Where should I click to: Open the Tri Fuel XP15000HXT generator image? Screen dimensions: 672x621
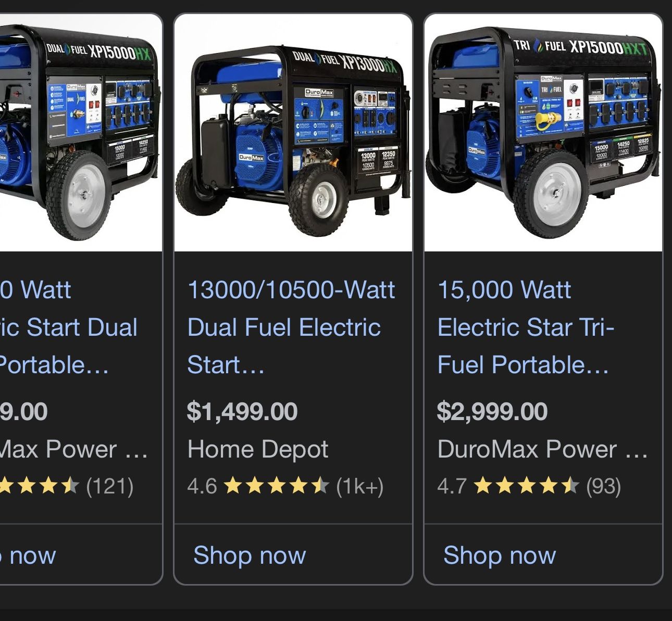[543, 133]
